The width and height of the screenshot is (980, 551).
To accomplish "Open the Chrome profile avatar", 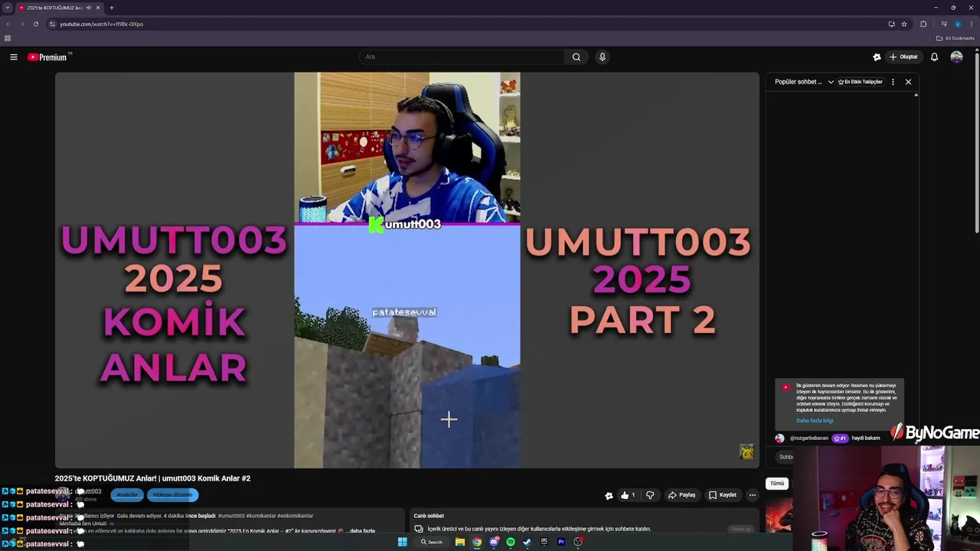I will [957, 24].
